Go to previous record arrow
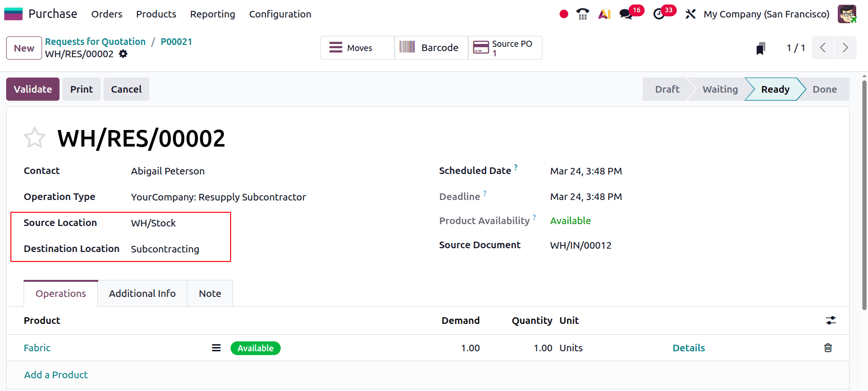The width and height of the screenshot is (868, 391). [x=823, y=48]
